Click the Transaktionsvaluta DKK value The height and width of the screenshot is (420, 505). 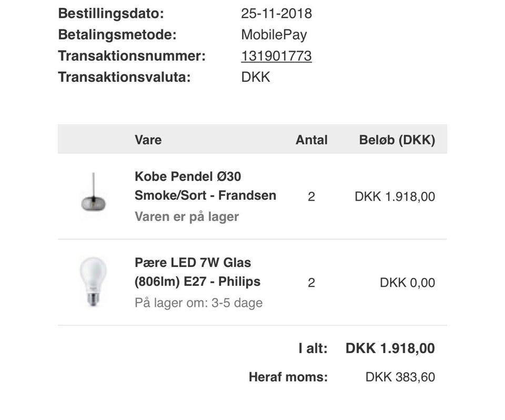tap(256, 77)
